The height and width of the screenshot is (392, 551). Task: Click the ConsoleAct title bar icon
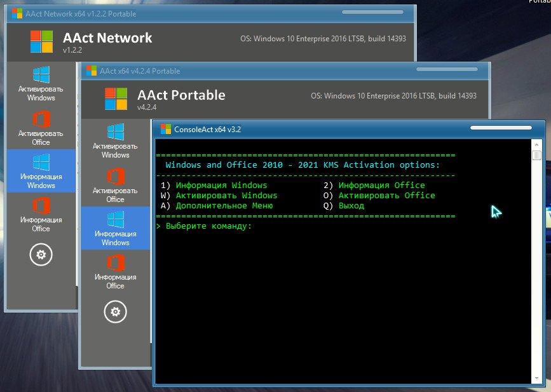tap(166, 129)
